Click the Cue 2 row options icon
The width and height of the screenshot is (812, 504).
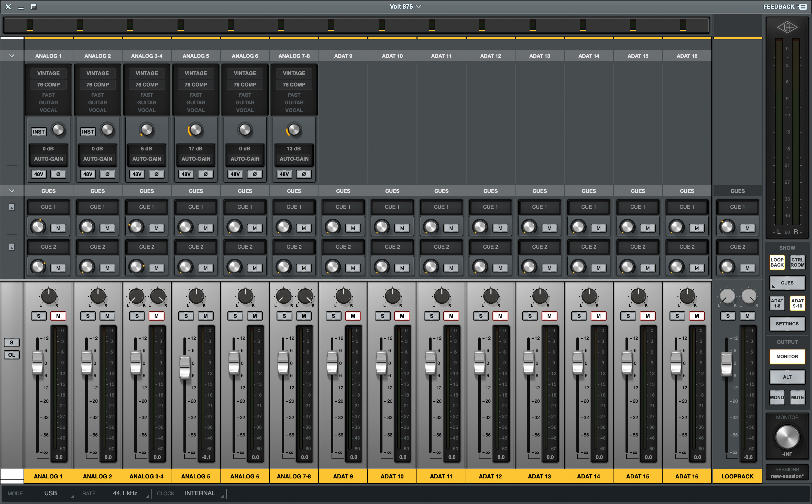(x=12, y=247)
